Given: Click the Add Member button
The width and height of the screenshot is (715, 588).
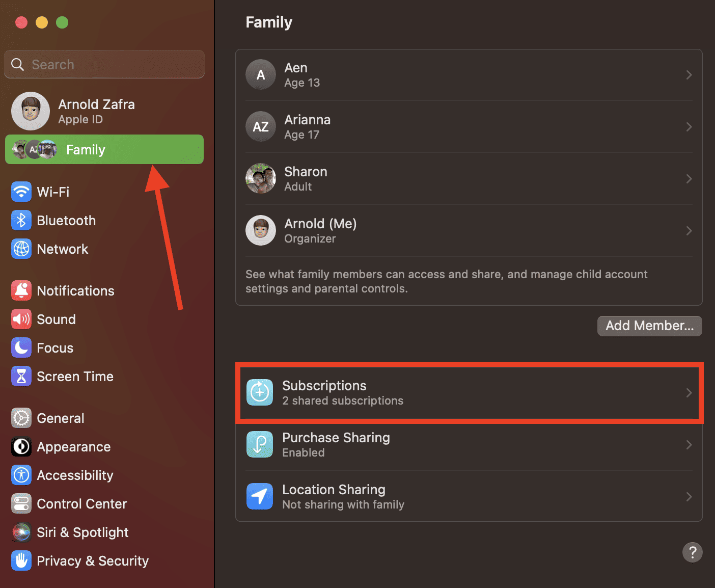Looking at the screenshot, I should pos(649,326).
